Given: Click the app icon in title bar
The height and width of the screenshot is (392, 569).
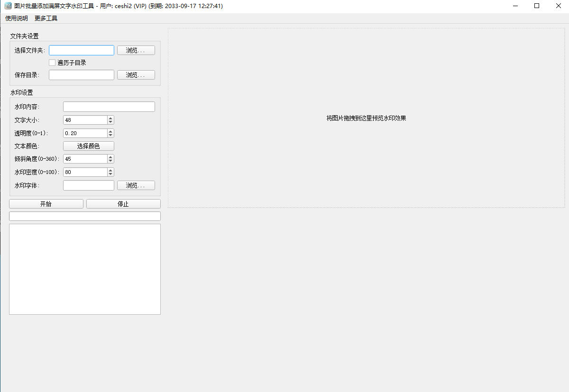Looking at the screenshot, I should tap(8, 6).
